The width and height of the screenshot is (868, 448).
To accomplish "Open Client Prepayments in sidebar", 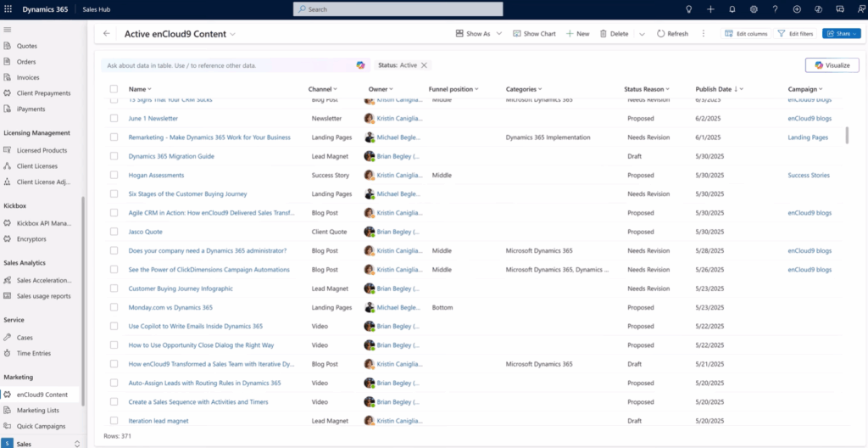I will [43, 93].
